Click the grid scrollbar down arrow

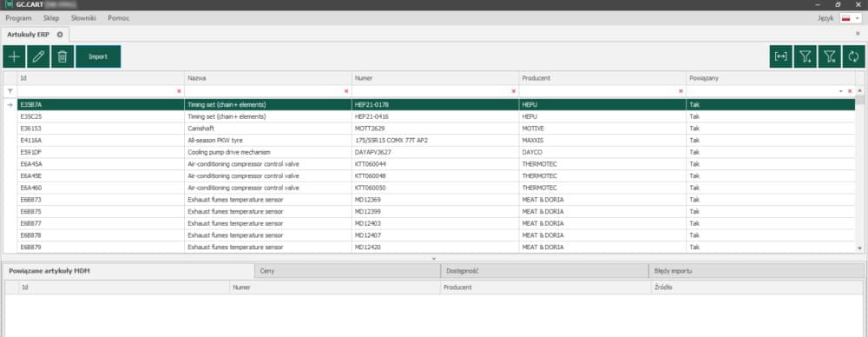pos(859,248)
